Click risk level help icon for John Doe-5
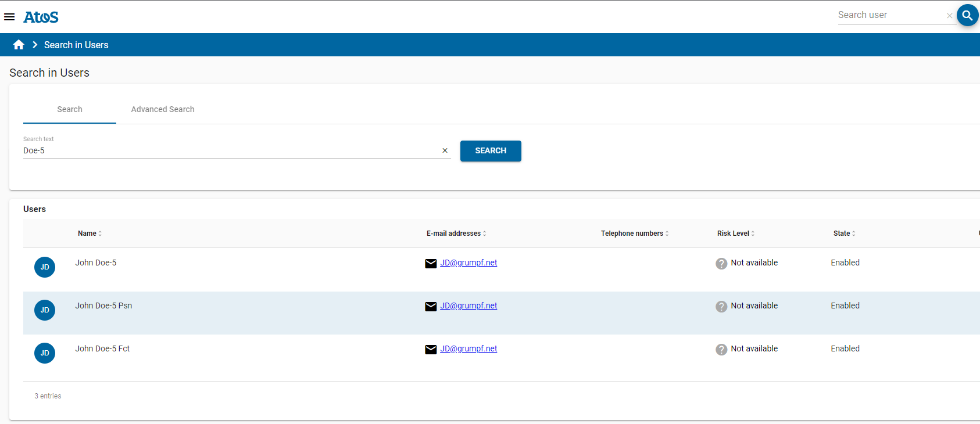 point(721,263)
